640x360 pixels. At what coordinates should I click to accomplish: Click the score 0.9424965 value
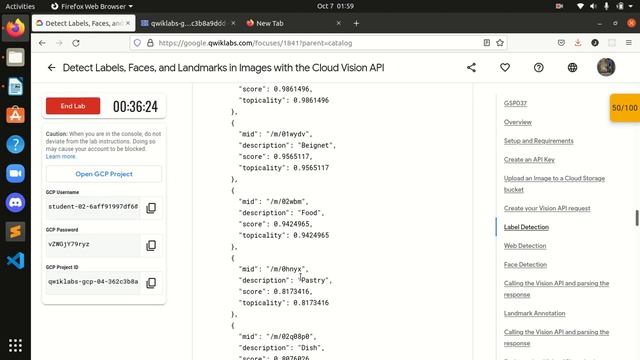point(293,224)
